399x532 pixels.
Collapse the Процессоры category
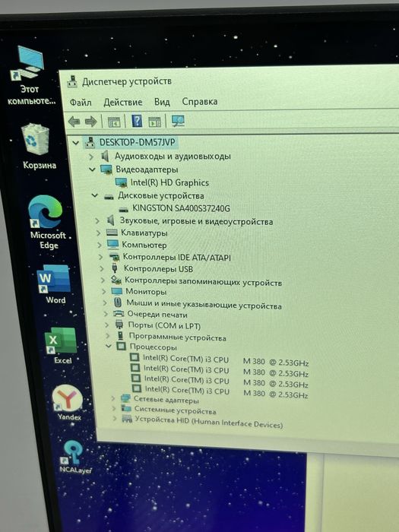click(109, 347)
